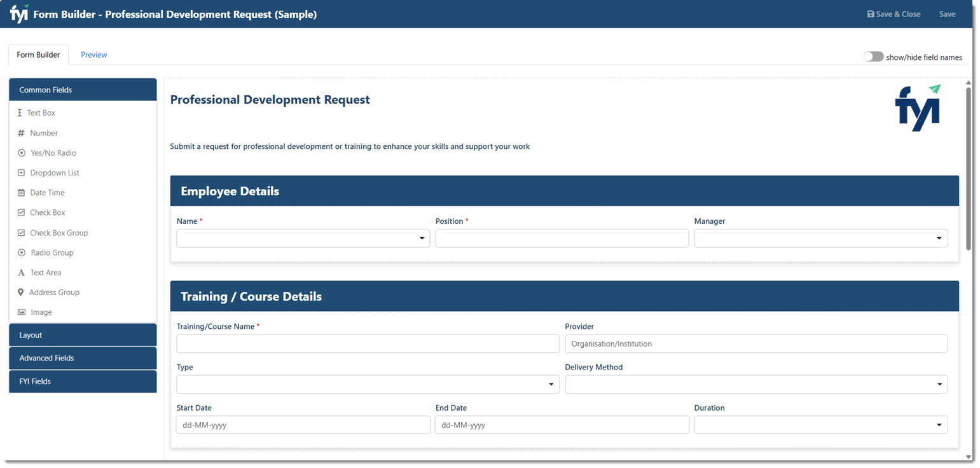Select Radio Group field label

(52, 252)
